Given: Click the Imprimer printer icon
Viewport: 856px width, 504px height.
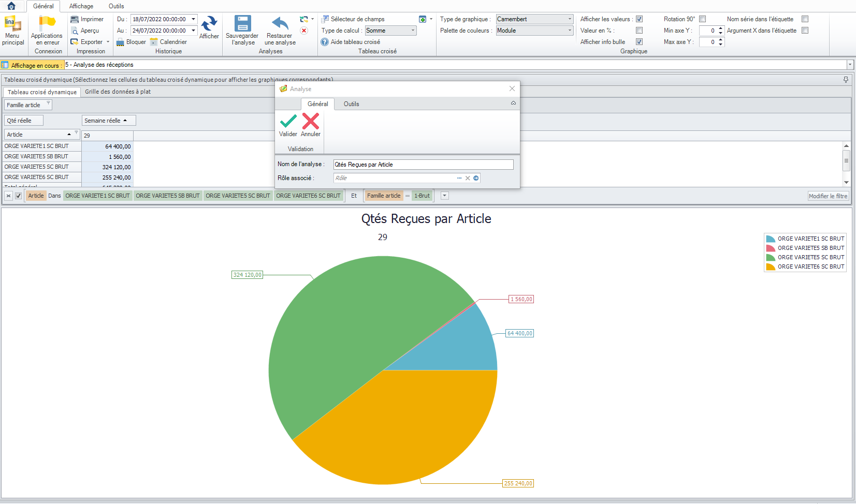Looking at the screenshot, I should pyautogui.click(x=75, y=19).
